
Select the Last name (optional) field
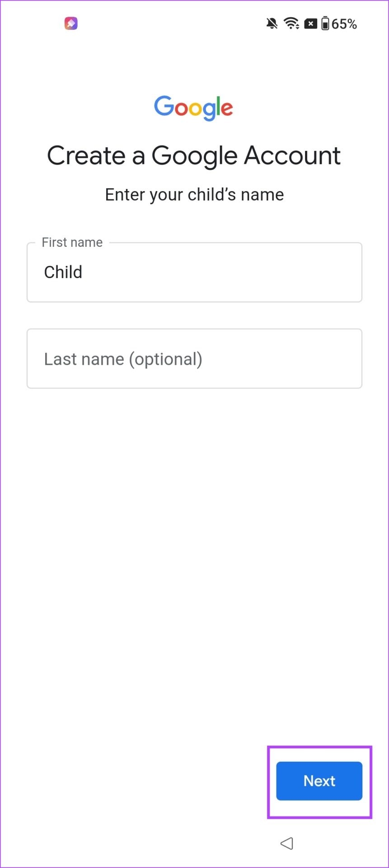(194, 359)
